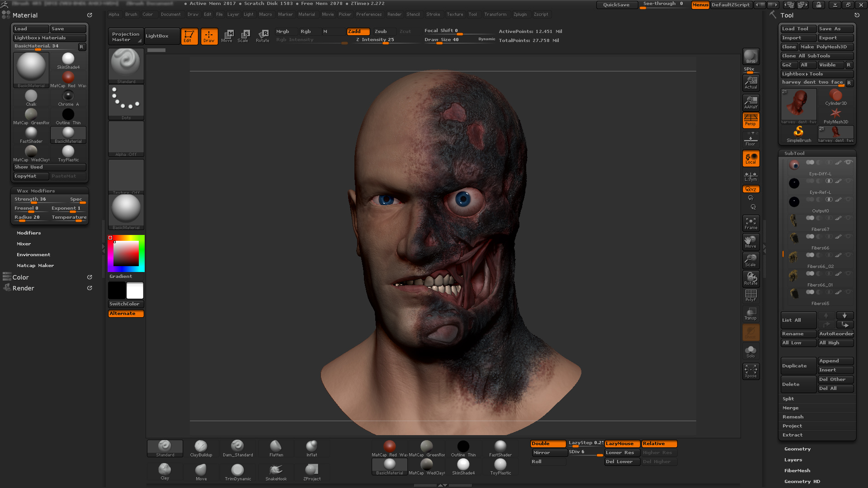Screen dimensions: 868x488
Task: Select the Flatten brush
Action: point(276,449)
